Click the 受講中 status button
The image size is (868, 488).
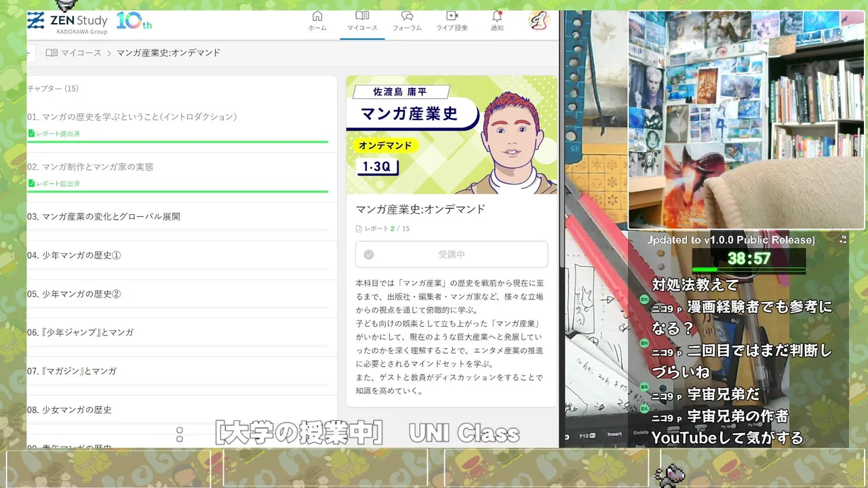tap(452, 254)
